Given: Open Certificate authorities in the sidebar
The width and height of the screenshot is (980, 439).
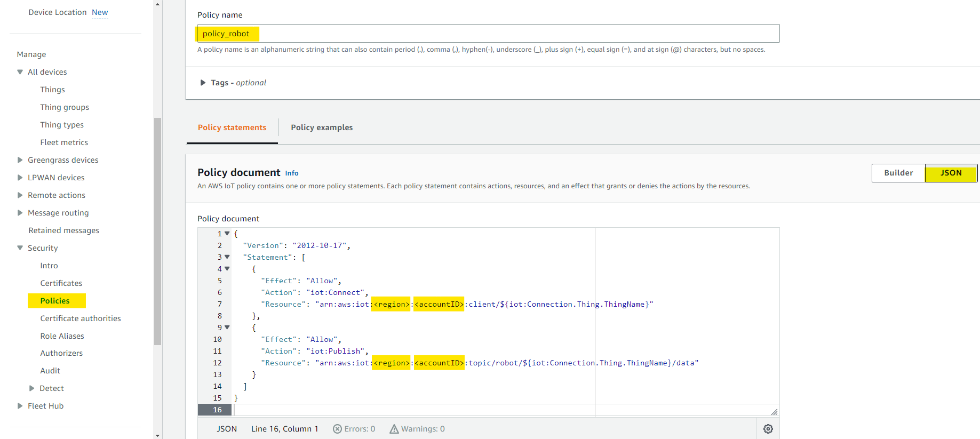Looking at the screenshot, I should point(81,318).
